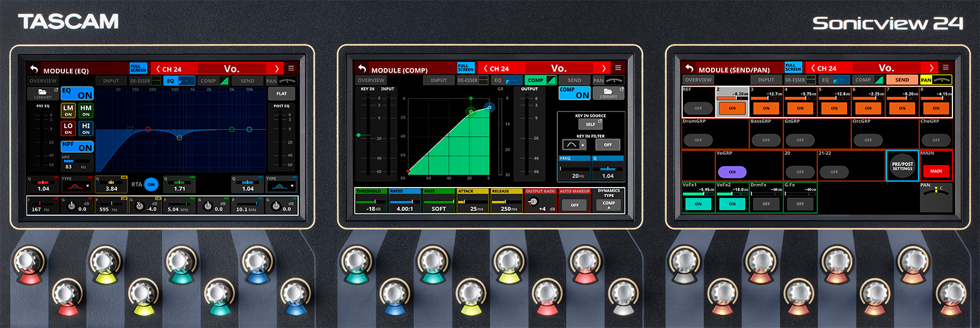980x328 pixels.
Task: Open the HI band TYPE dropdown
Action: click(281, 185)
